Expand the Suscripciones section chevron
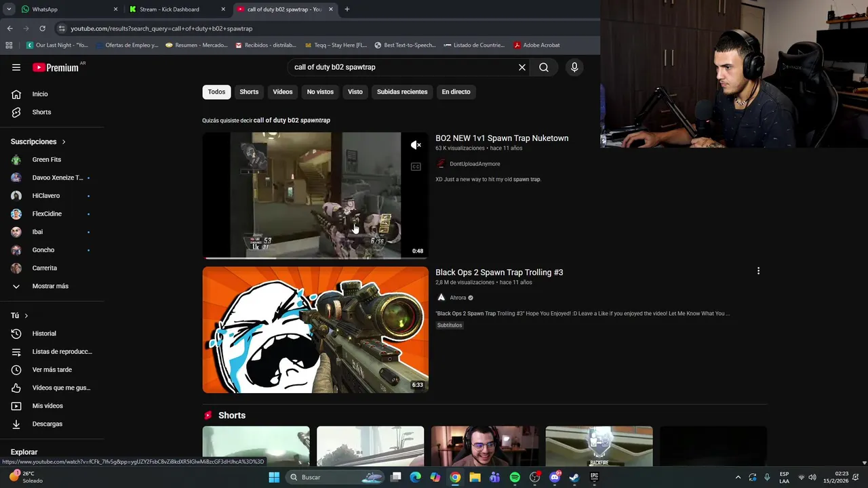Image resolution: width=868 pixels, height=488 pixels. click(x=64, y=142)
